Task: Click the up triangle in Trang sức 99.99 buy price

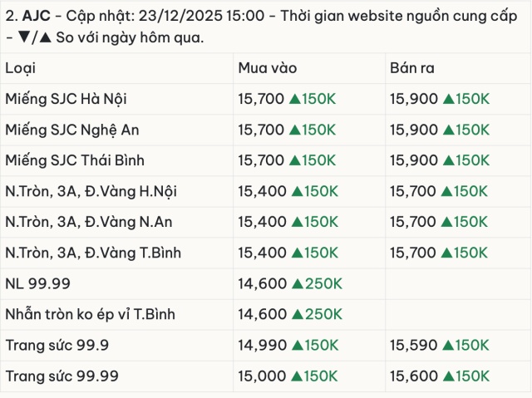Action: click(x=295, y=376)
